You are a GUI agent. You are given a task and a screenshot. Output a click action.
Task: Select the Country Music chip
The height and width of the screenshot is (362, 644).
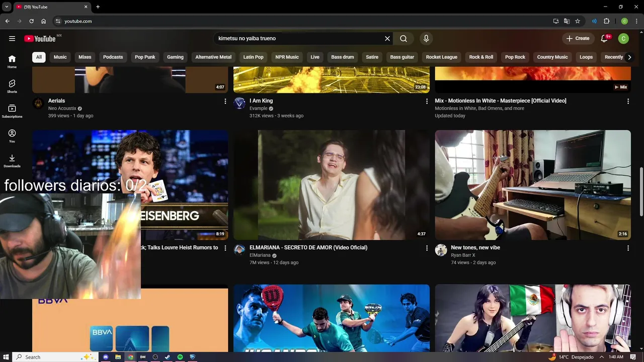(552, 57)
